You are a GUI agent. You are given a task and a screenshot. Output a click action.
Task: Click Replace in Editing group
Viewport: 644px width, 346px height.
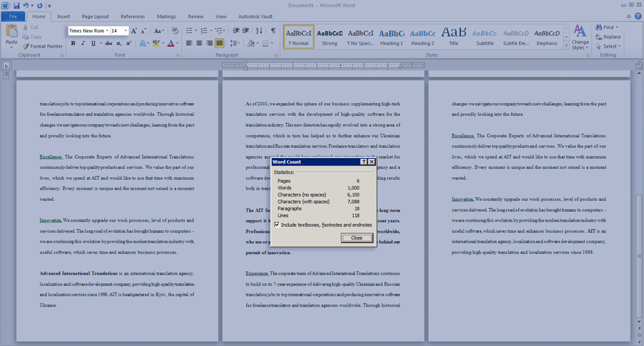[609, 37]
